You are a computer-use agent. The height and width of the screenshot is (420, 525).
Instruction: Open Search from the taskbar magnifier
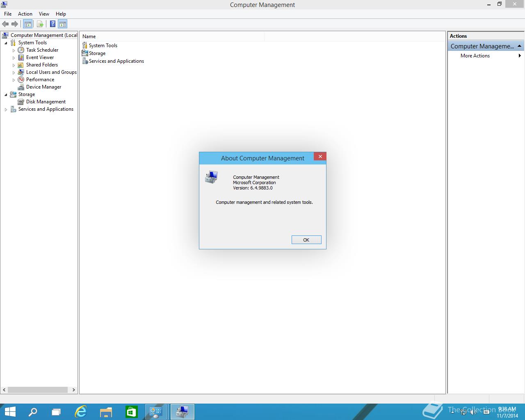(x=32, y=411)
